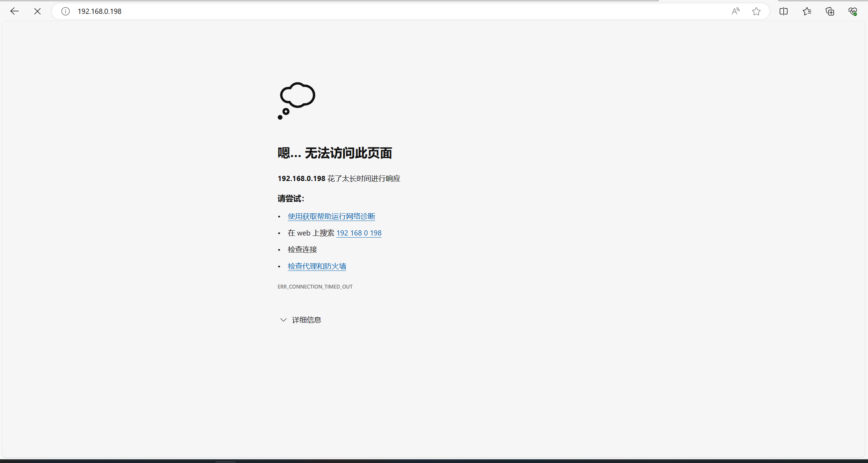Stop loading with the X button

[37, 11]
